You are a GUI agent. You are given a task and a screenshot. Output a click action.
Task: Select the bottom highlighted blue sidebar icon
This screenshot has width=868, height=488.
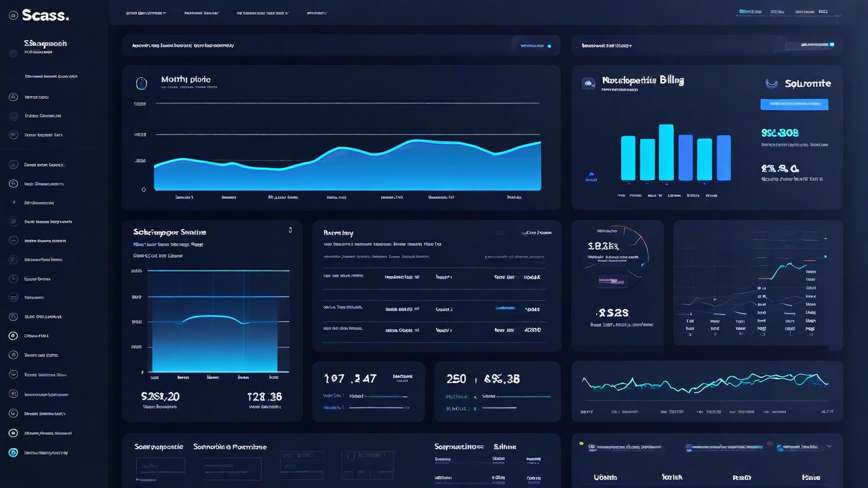coord(13,452)
